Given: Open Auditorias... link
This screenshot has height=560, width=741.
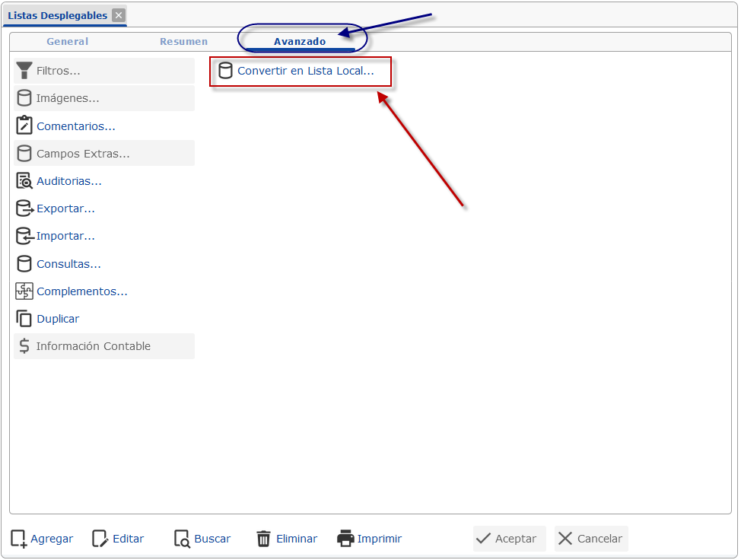Looking at the screenshot, I should click(69, 181).
